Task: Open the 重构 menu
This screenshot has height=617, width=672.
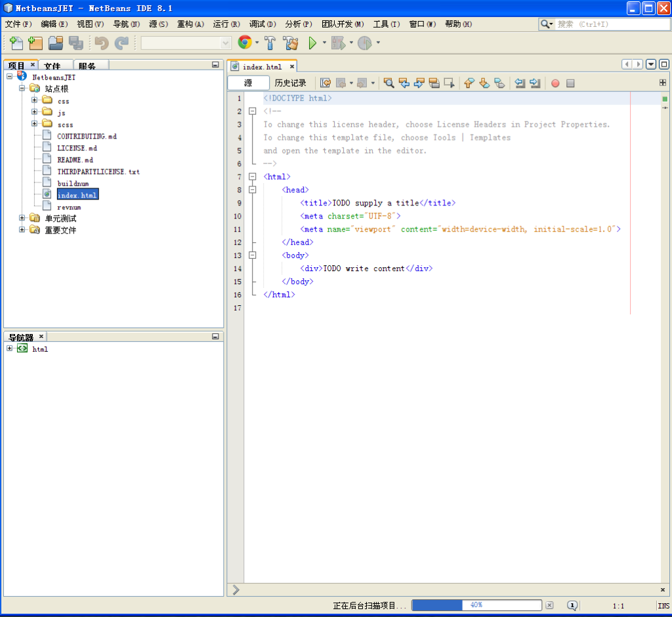Action: (190, 24)
